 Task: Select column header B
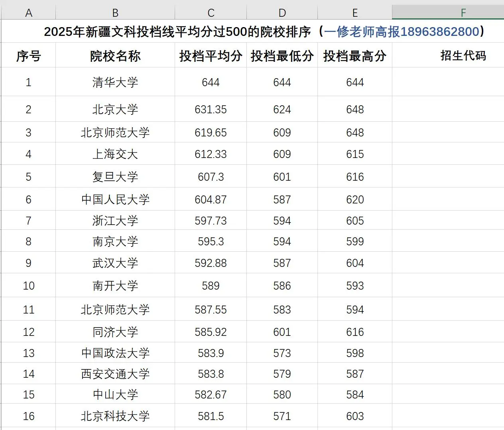pos(115,12)
